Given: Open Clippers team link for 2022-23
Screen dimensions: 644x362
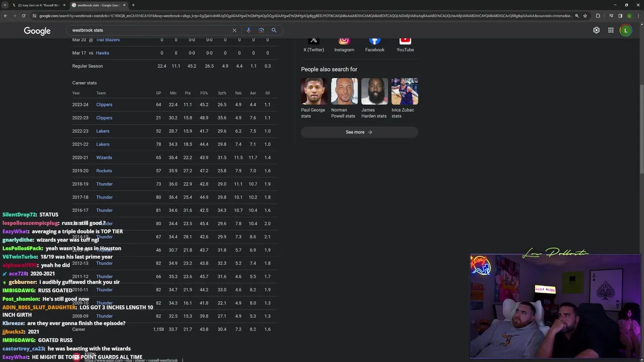Looking at the screenshot, I should coord(104,118).
